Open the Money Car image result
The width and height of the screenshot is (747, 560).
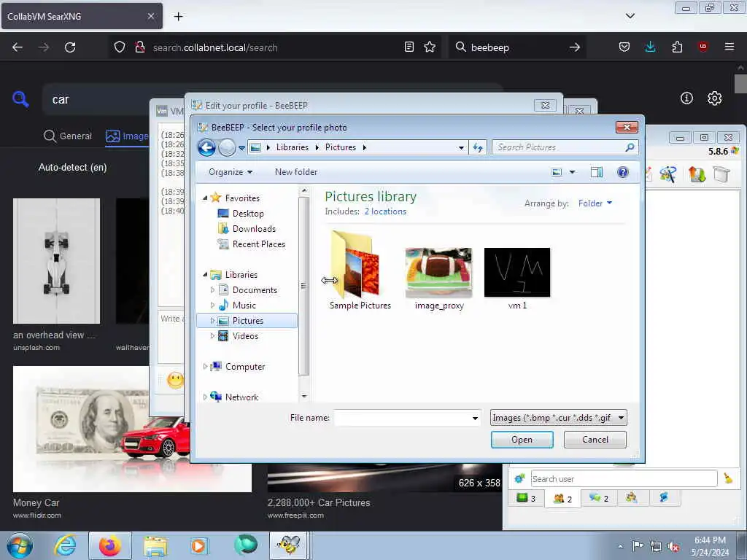132,429
